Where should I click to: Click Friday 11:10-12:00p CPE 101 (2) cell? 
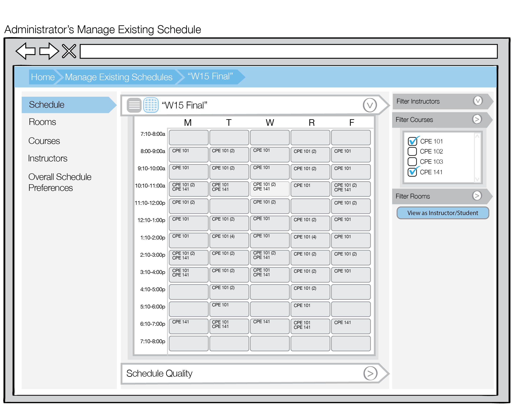click(x=351, y=206)
